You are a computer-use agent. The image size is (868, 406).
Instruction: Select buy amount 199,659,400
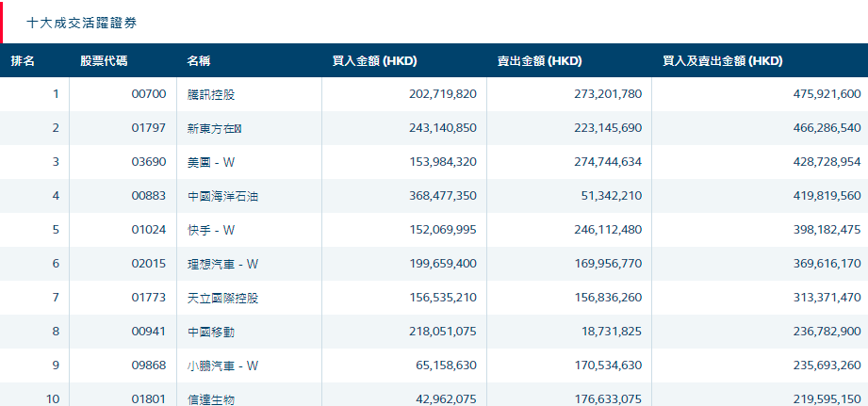[443, 264]
